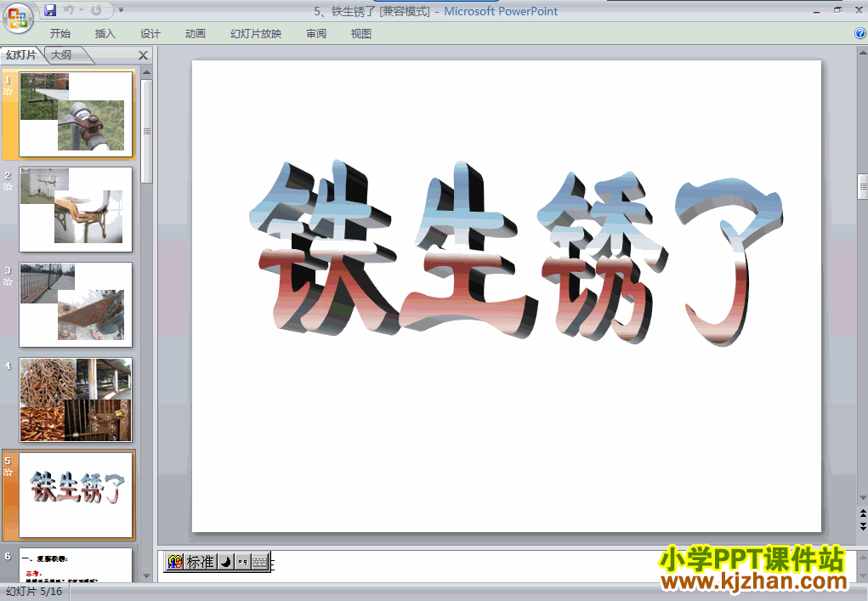Open the IME soft keyboard icon
868x601 pixels.
click(260, 562)
